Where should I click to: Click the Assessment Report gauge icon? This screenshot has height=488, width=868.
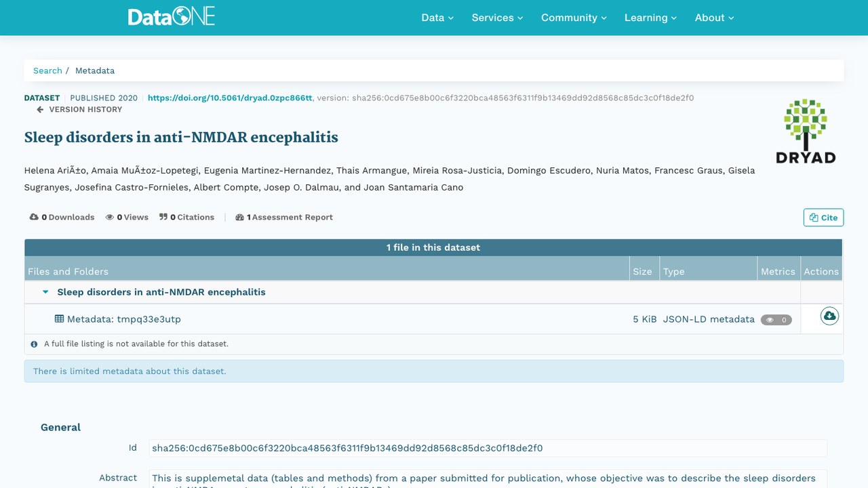[239, 217]
